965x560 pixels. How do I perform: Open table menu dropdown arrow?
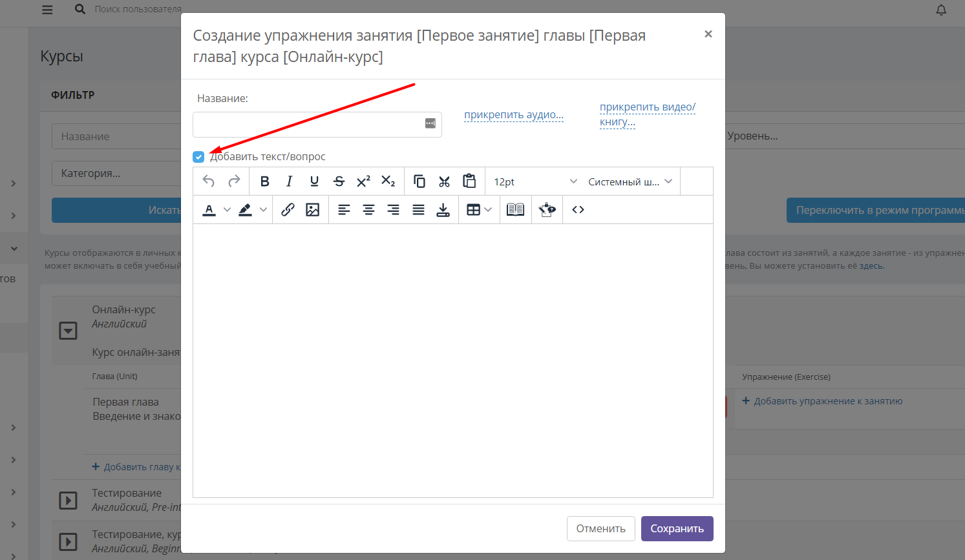pyautogui.click(x=488, y=210)
